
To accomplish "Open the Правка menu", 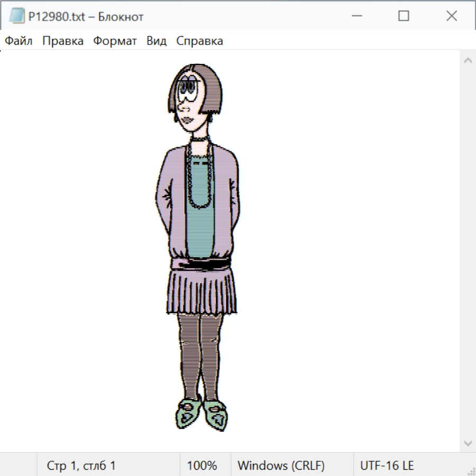I will click(62, 41).
